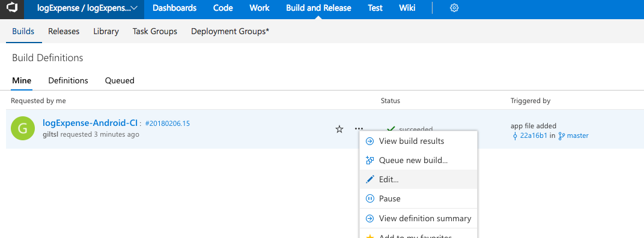The height and width of the screenshot is (238, 644).
Task: Click the green succeeded checkmark icon
Action: tap(391, 129)
